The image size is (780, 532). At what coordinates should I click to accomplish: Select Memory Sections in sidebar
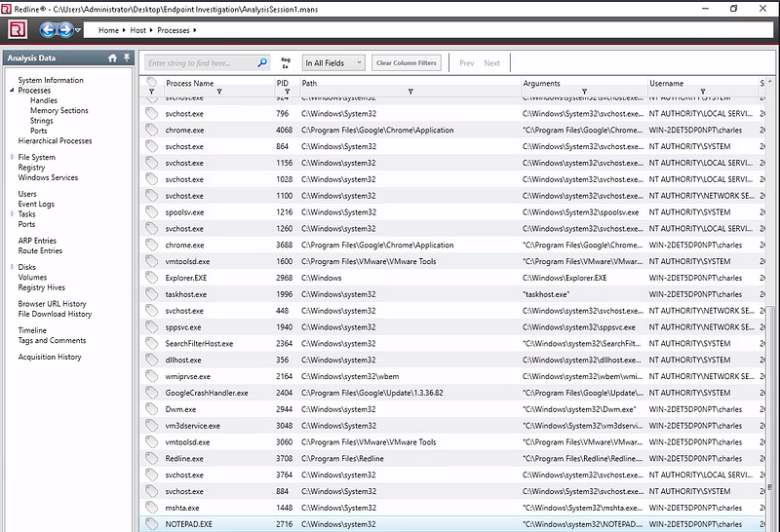click(x=59, y=110)
